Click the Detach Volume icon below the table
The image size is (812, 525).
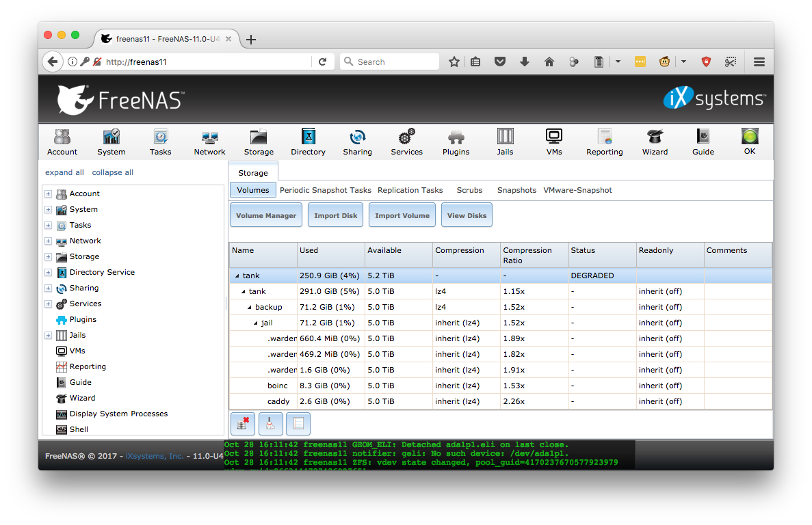tap(242, 424)
